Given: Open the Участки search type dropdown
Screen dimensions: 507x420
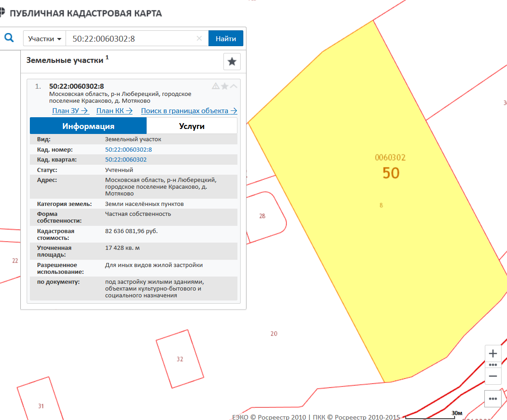Looking at the screenshot, I should point(44,38).
